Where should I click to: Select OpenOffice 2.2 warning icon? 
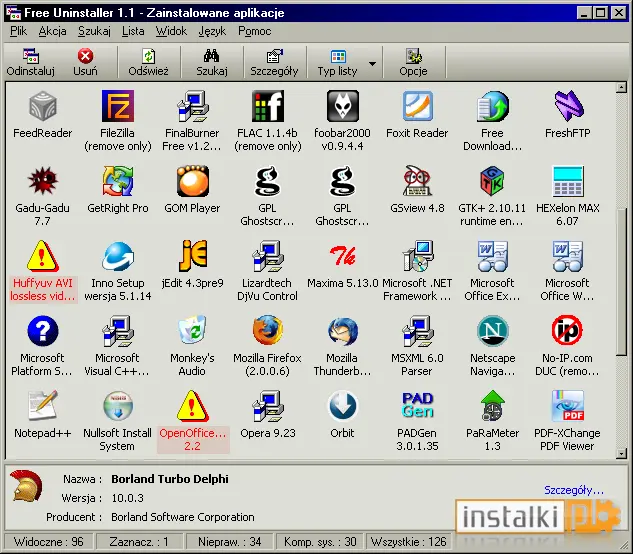tap(193, 406)
